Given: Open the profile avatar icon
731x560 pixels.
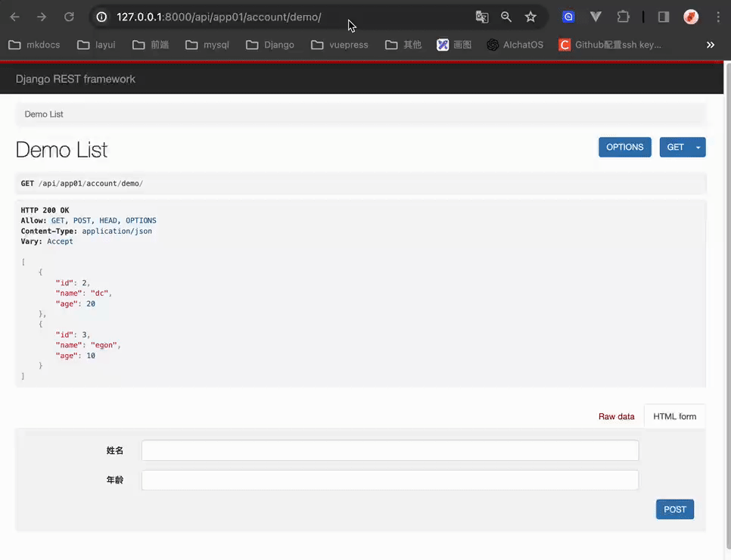Looking at the screenshot, I should click(691, 17).
